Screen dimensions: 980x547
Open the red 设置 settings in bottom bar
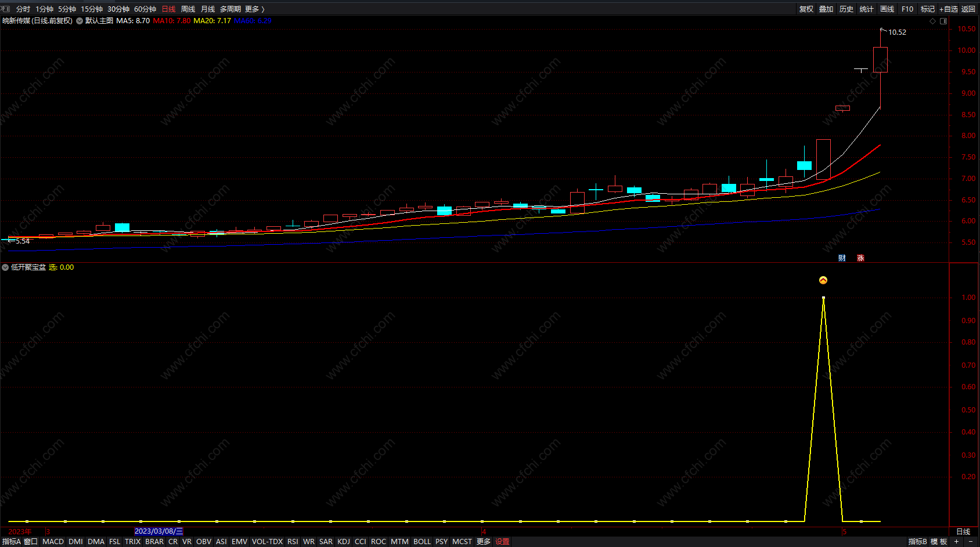[x=502, y=542]
